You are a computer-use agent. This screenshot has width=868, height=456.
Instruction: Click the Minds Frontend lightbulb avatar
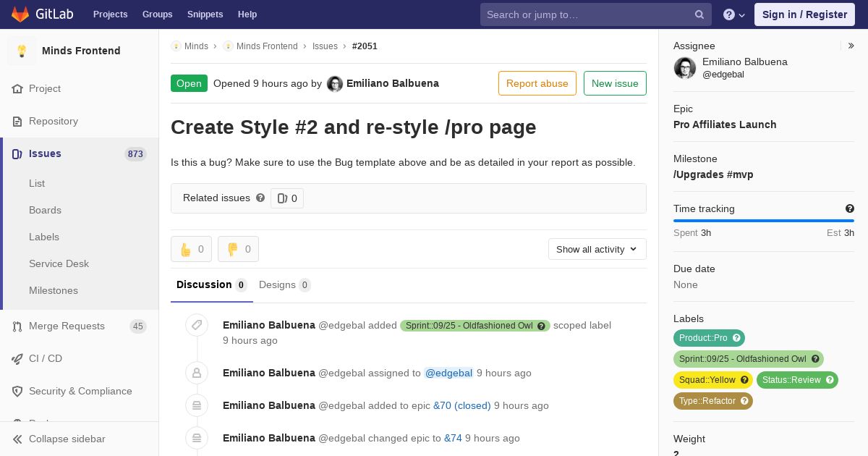point(22,51)
